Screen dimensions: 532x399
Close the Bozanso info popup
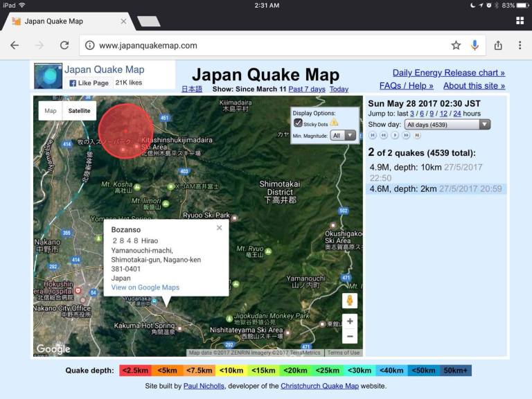219,228
